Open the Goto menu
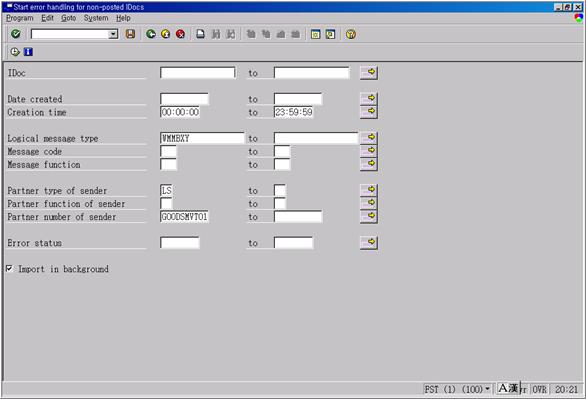This screenshot has height=399, width=586. pyautogui.click(x=68, y=18)
